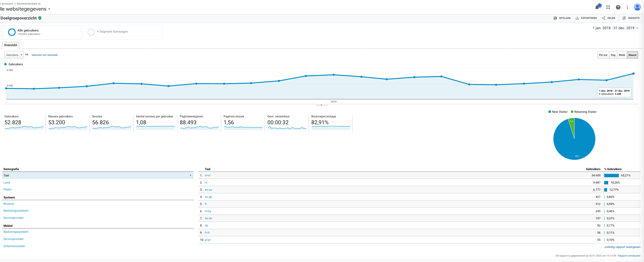The width and height of the screenshot is (644, 262).
Task: Expand the chart annotations collapse arrow under graph
Action: coord(321,105)
